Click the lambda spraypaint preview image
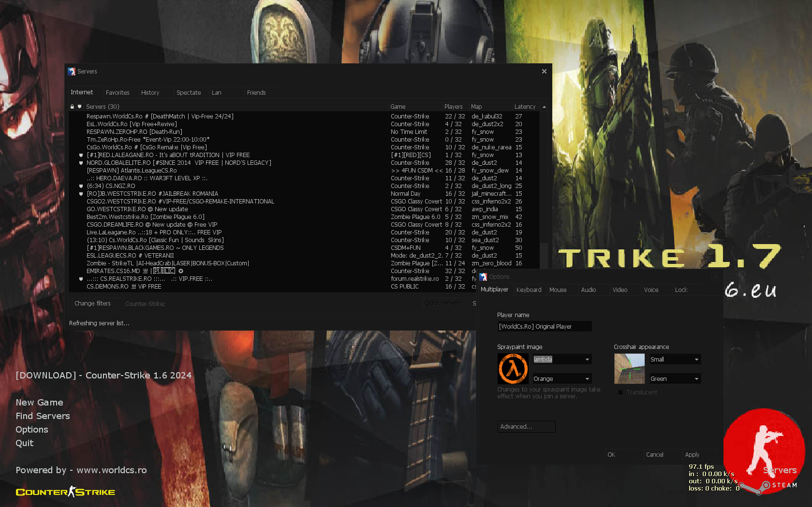This screenshot has height=507, width=812. click(513, 369)
